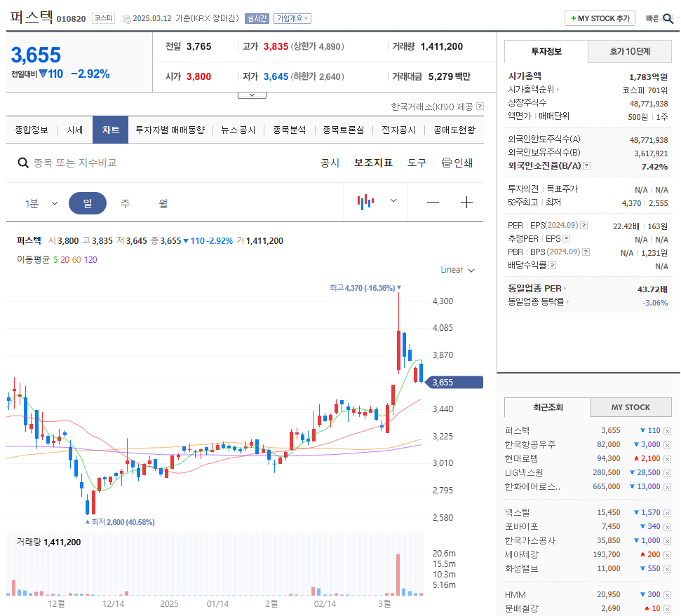Click the + MY STOCK 추가 button
681x616 pixels.
point(599,18)
